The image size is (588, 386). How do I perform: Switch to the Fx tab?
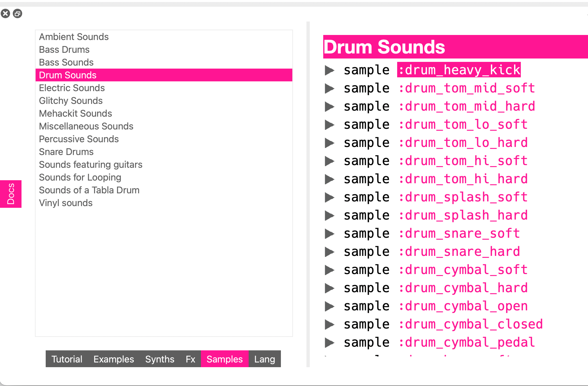pos(191,359)
